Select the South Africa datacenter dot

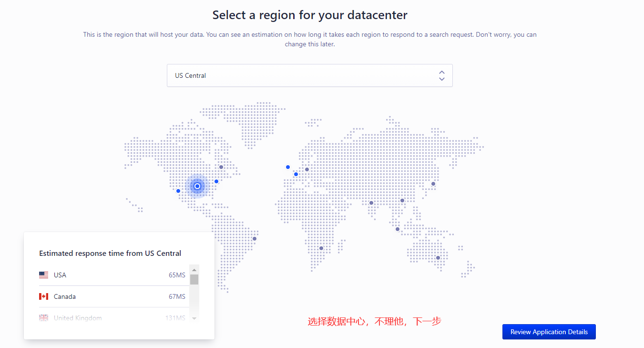[321, 248]
